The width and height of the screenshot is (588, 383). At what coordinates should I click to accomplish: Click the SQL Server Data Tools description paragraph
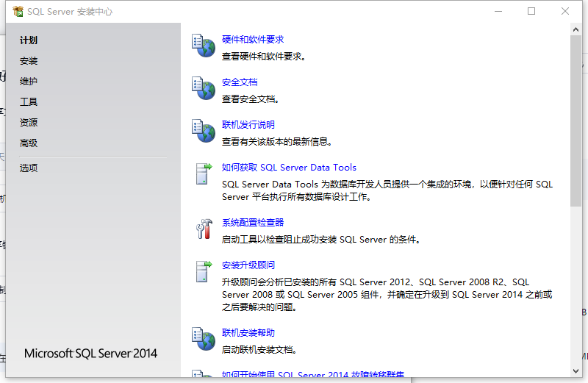[x=387, y=190]
